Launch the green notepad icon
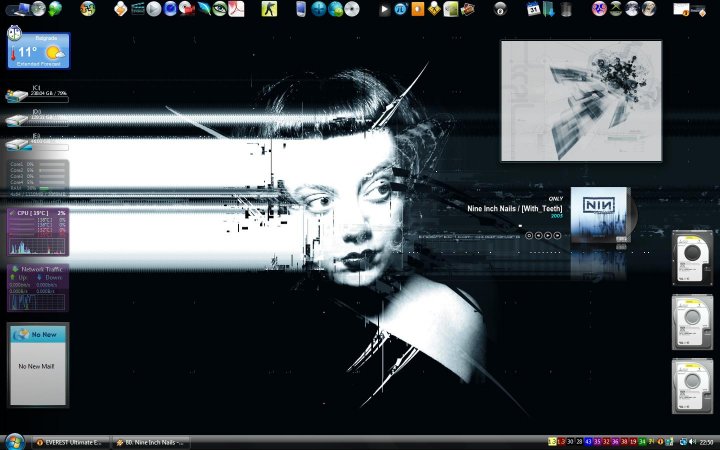This screenshot has width=720, height=450. coord(450,9)
